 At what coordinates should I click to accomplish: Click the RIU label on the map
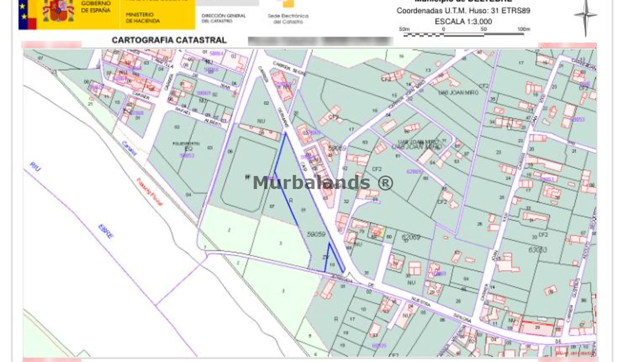click(35, 166)
